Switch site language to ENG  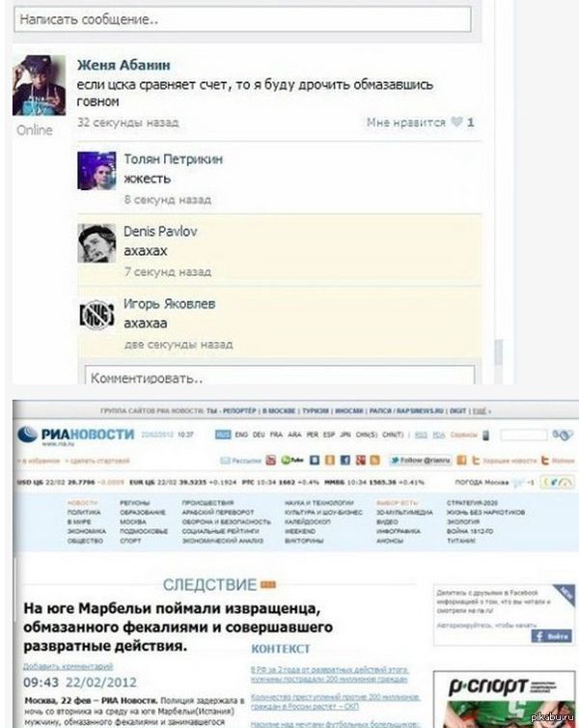(x=241, y=434)
